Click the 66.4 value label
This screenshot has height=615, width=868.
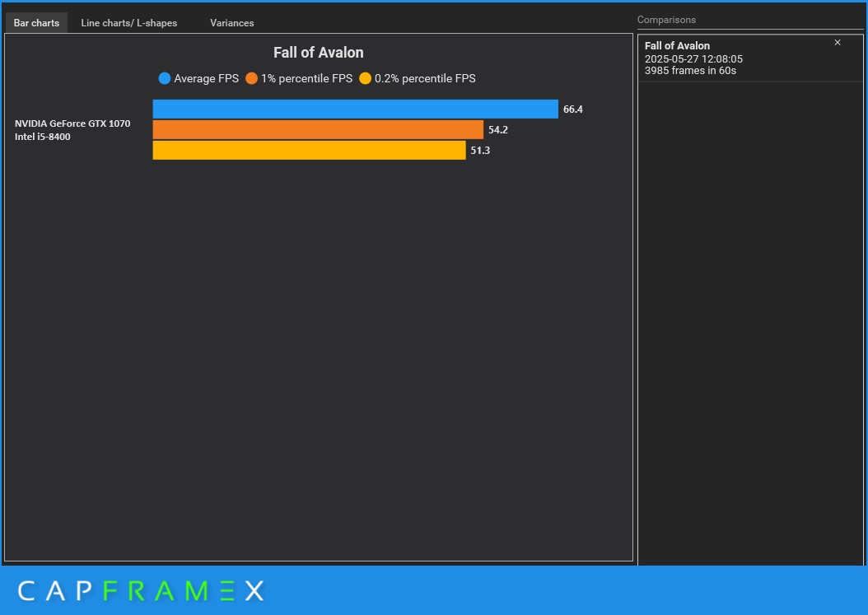coord(573,109)
